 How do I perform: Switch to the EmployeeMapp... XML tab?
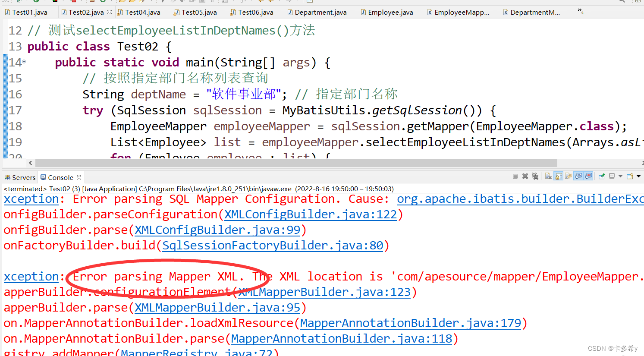coord(459,12)
